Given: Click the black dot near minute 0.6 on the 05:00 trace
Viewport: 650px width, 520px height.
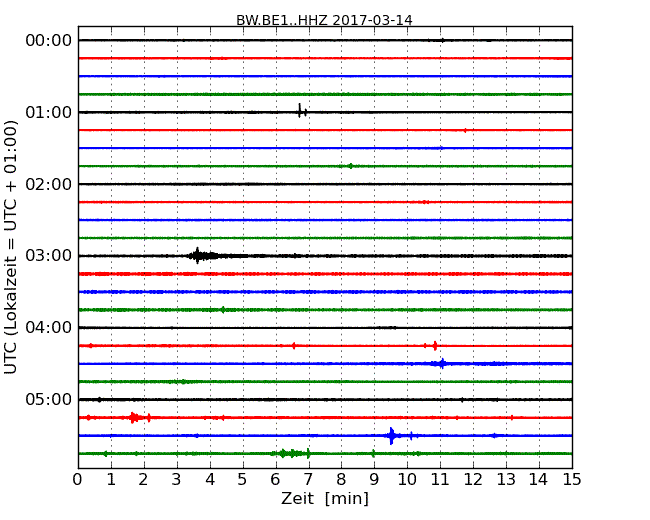Looking at the screenshot, I should [x=99, y=400].
